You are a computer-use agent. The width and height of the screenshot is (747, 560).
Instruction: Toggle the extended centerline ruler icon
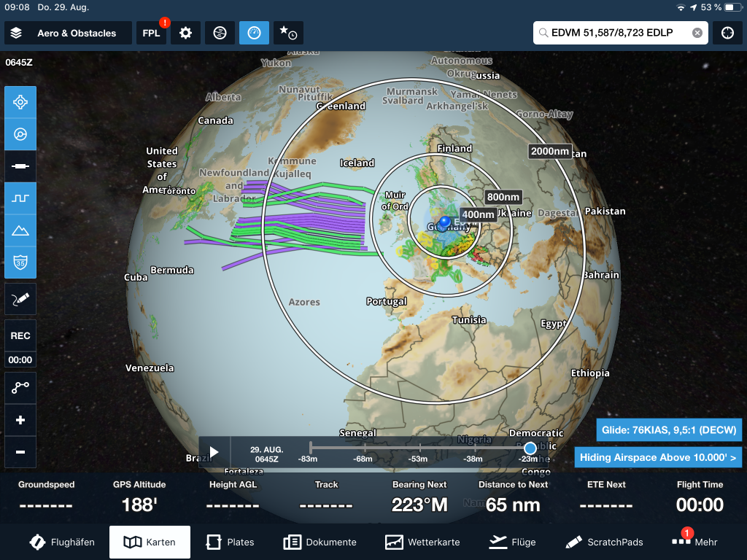(20, 166)
